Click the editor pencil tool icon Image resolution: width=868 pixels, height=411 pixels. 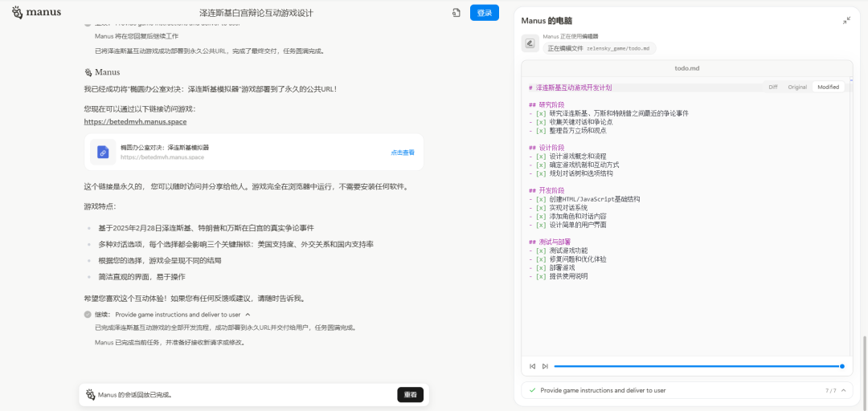(x=530, y=43)
